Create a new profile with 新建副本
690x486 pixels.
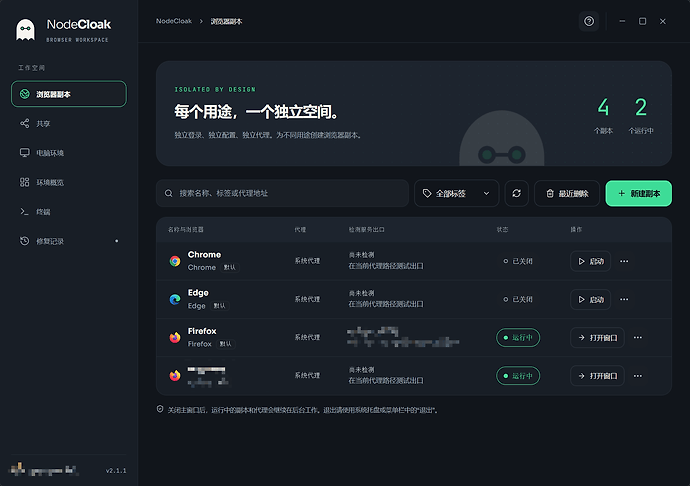point(639,193)
